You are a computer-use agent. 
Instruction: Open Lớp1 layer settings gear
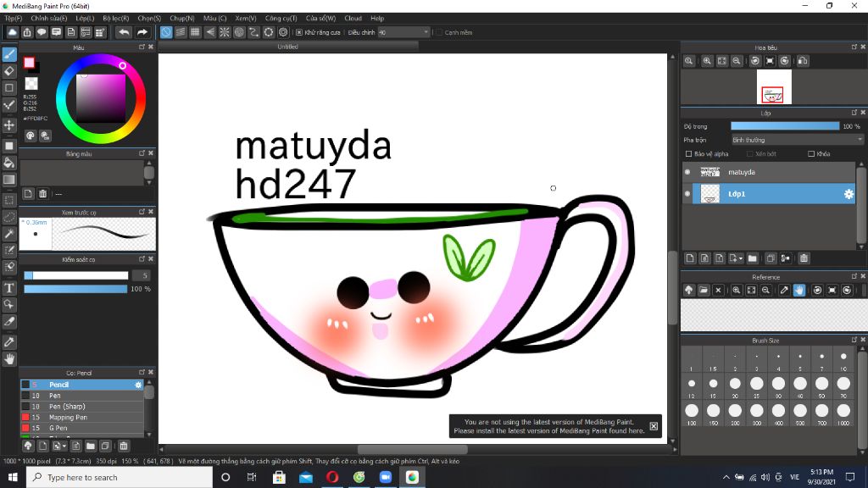(x=848, y=194)
